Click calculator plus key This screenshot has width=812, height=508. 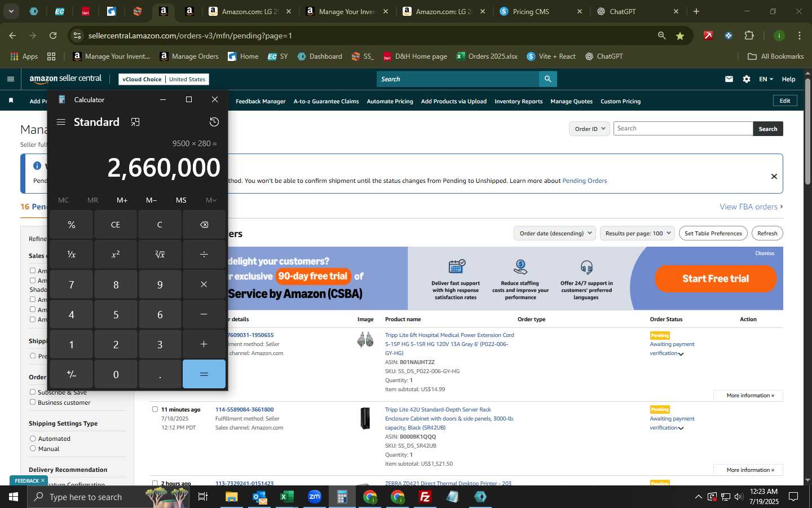(x=204, y=344)
